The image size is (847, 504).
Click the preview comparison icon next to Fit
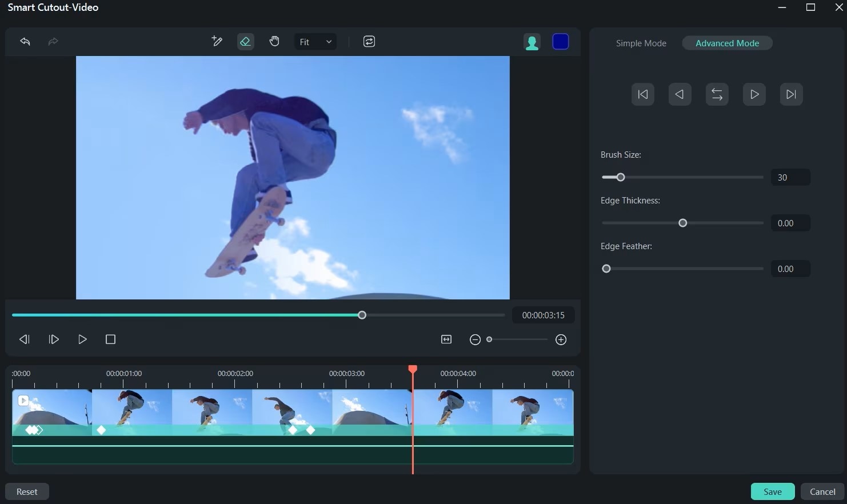pos(369,41)
